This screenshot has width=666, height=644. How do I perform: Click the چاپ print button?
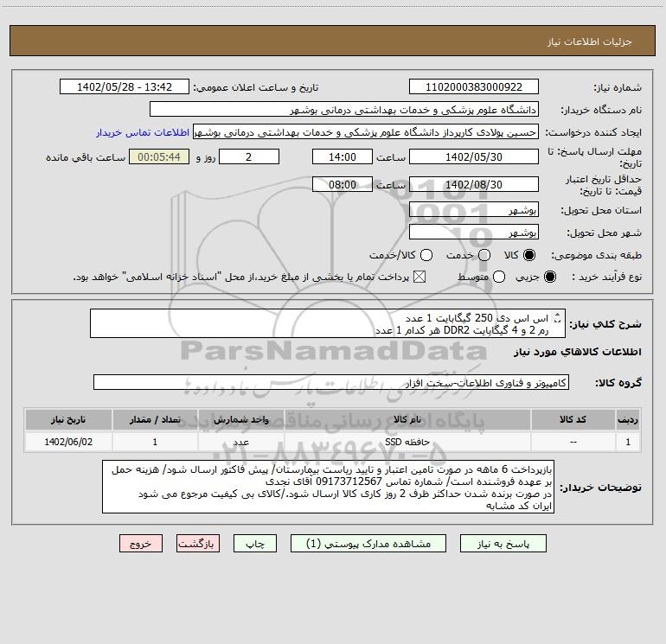pyautogui.click(x=255, y=544)
